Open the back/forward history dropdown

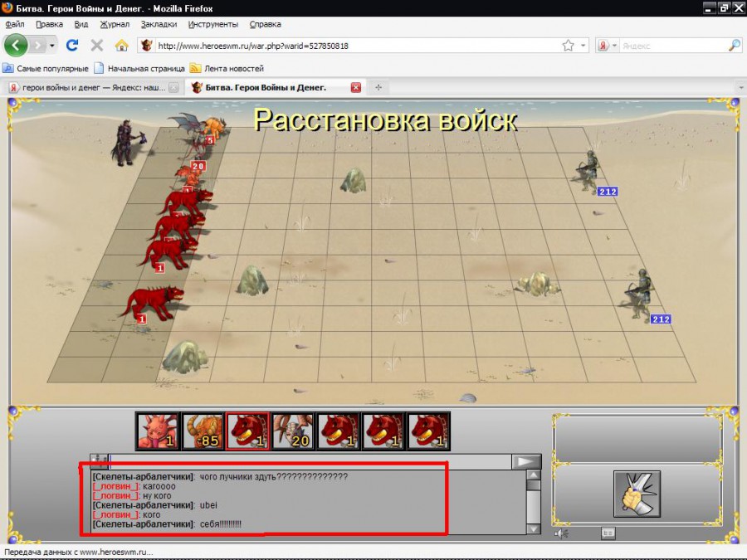(x=52, y=46)
